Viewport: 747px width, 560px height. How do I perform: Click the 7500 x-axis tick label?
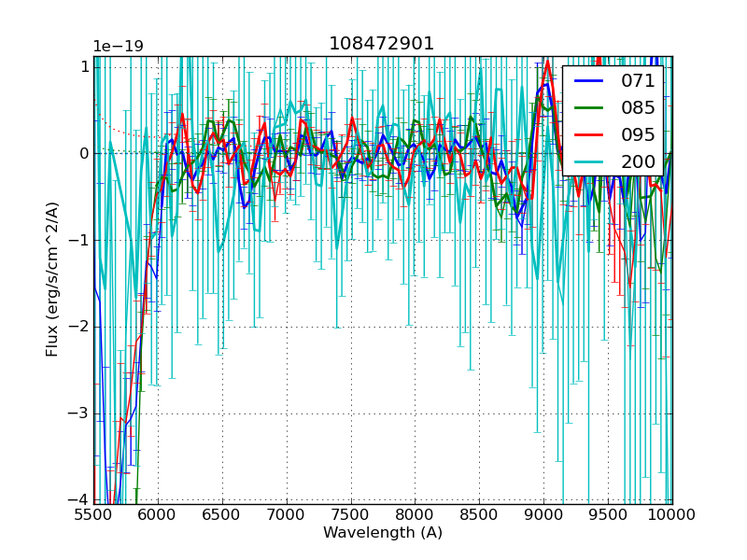[x=351, y=514]
